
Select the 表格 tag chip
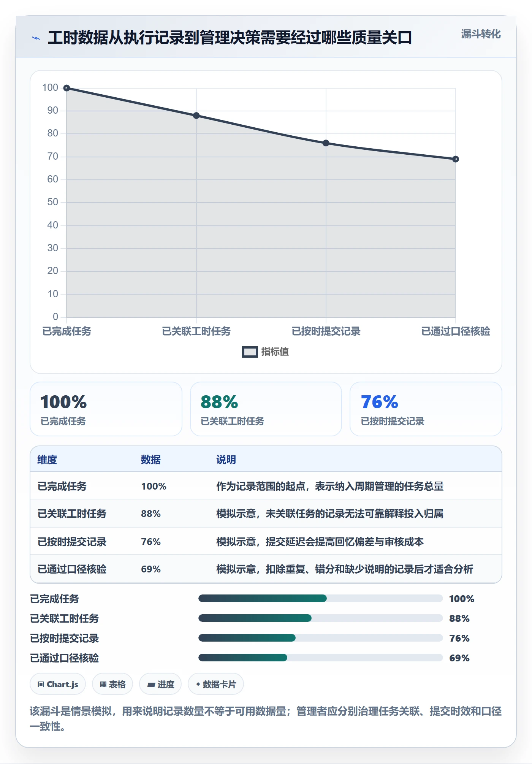[112, 684]
